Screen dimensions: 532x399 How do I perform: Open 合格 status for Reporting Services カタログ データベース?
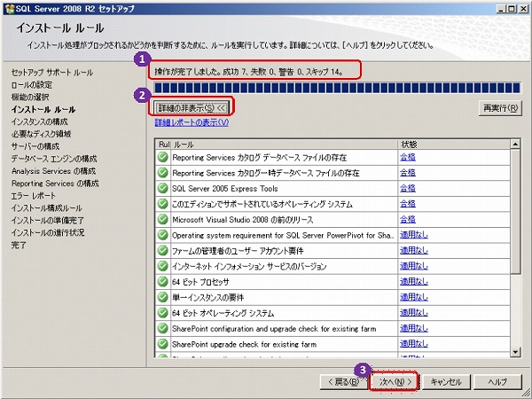pos(408,157)
